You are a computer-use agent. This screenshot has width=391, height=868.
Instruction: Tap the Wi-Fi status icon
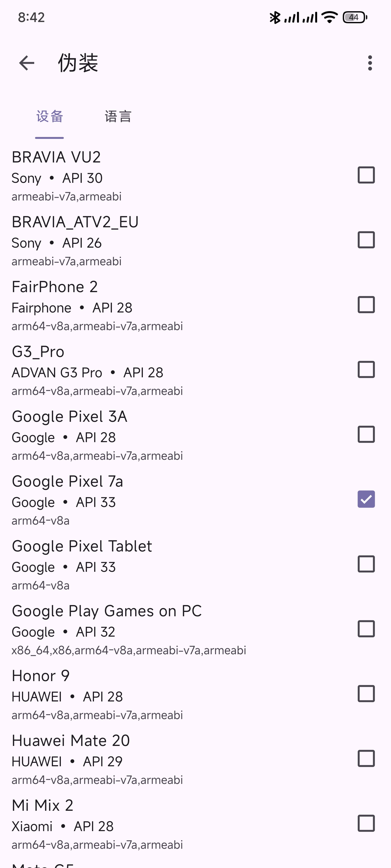[x=329, y=17]
